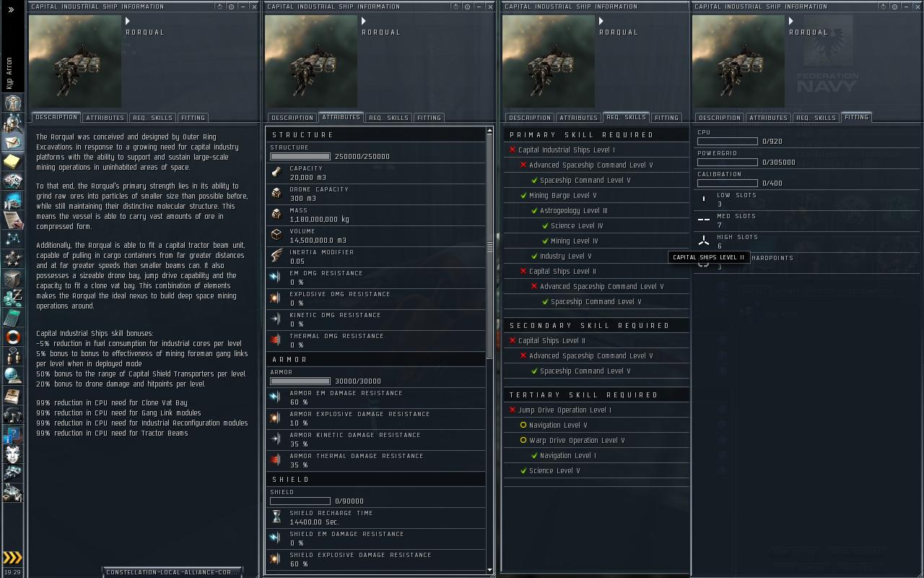The width and height of the screenshot is (924, 578).
Task: Open the character sheet icon in sidebar
Action: coord(13,102)
